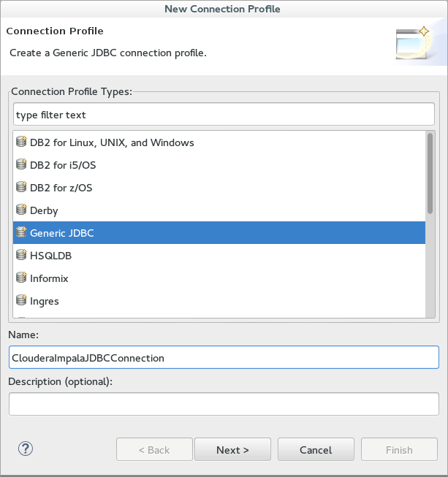Image resolution: width=448 pixels, height=477 pixels.
Task: Select HSQLDB connection profile type
Action: point(219,256)
